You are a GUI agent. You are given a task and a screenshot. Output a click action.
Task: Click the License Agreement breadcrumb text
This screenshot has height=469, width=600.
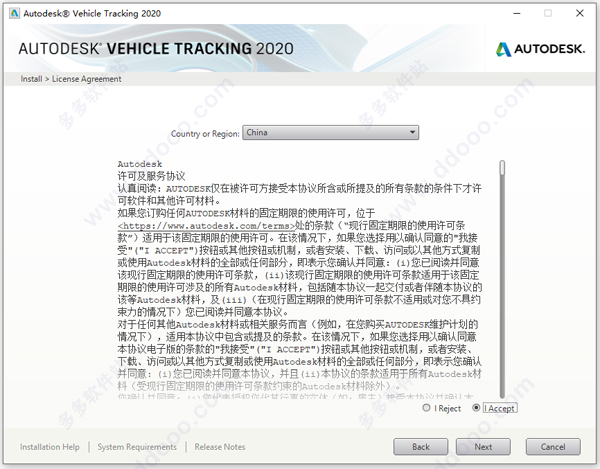click(86, 79)
